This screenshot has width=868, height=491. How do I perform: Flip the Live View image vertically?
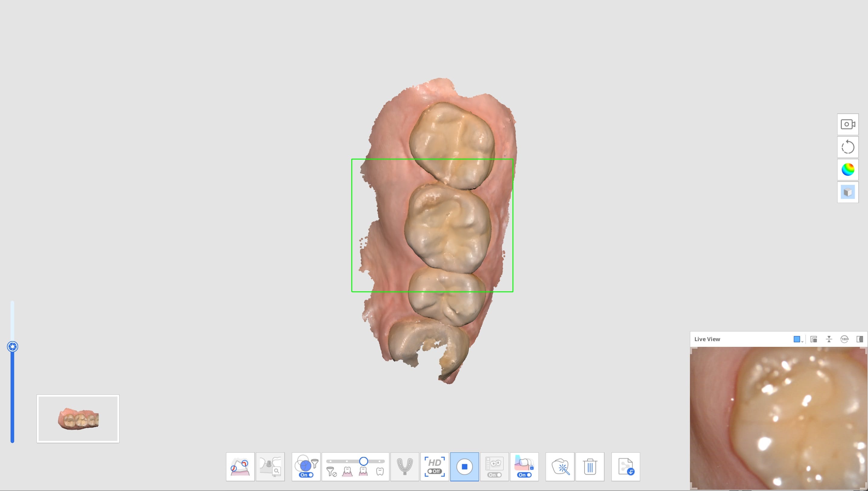coord(829,339)
